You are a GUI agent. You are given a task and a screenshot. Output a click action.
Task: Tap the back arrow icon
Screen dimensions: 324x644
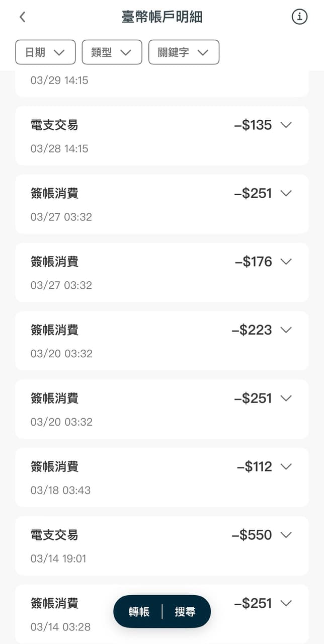[22, 17]
